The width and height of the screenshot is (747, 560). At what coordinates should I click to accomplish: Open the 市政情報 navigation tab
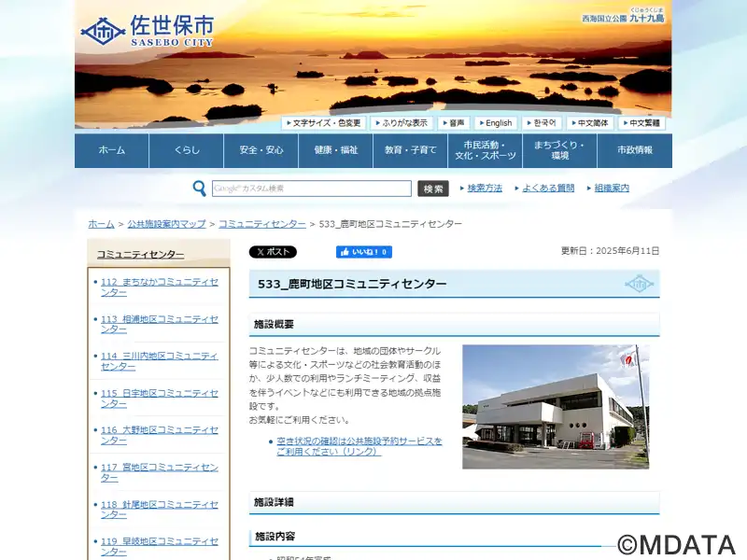[x=635, y=150]
